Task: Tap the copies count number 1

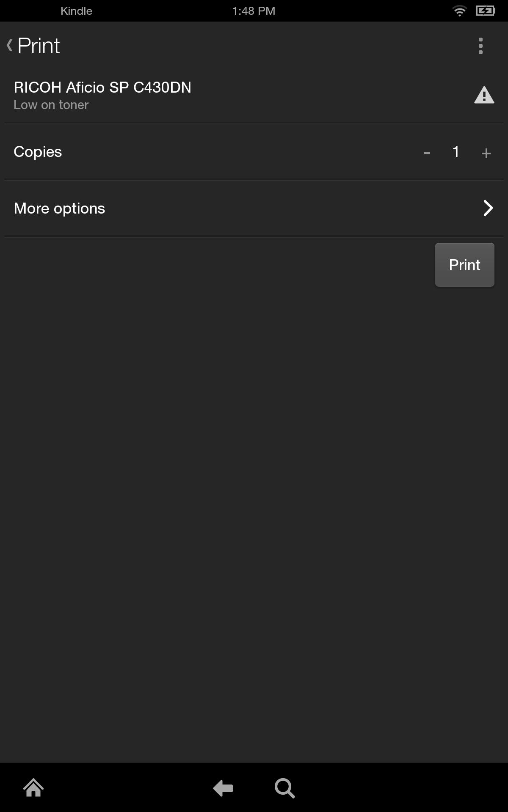Action: pyautogui.click(x=456, y=152)
